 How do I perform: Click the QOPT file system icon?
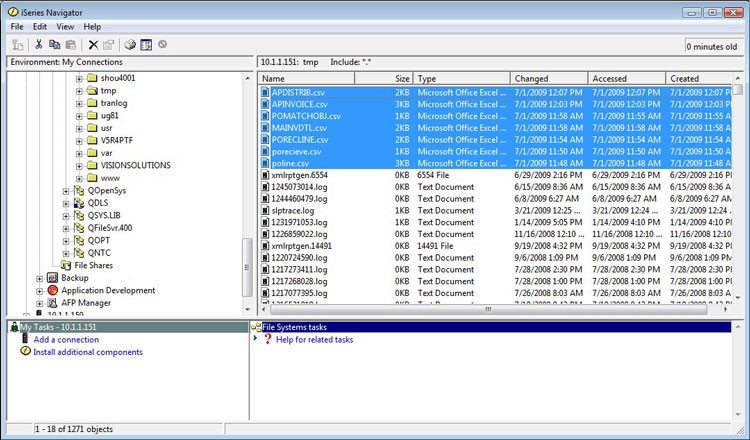79,240
